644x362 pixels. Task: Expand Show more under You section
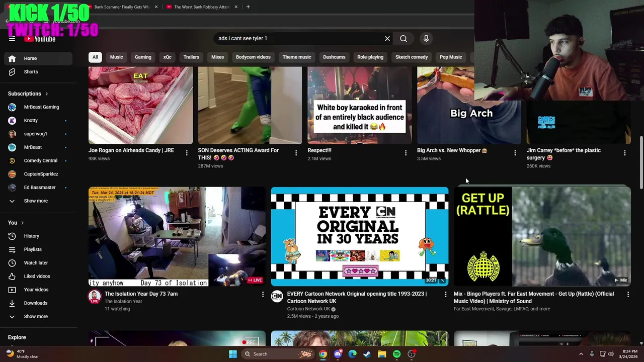tap(38, 317)
